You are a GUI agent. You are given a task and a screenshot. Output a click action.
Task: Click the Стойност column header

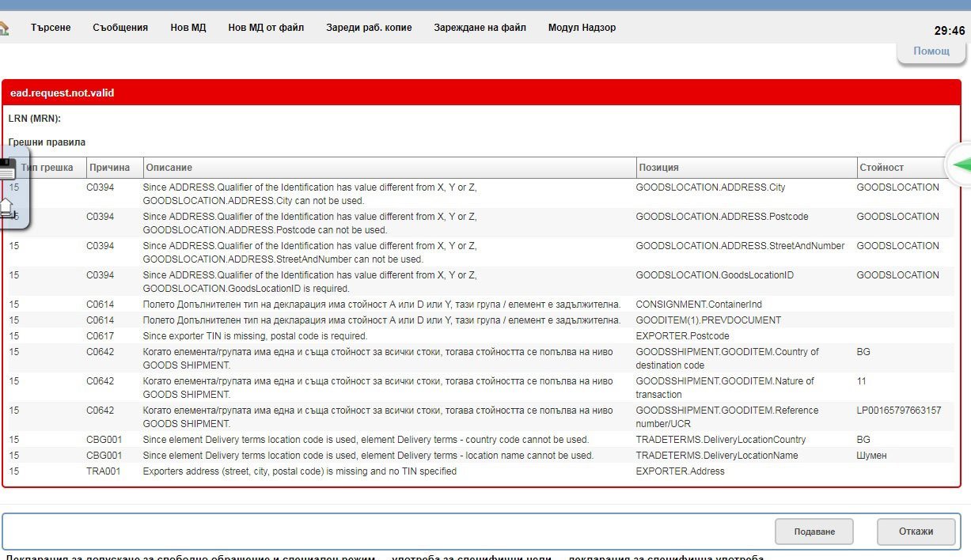coord(882,168)
